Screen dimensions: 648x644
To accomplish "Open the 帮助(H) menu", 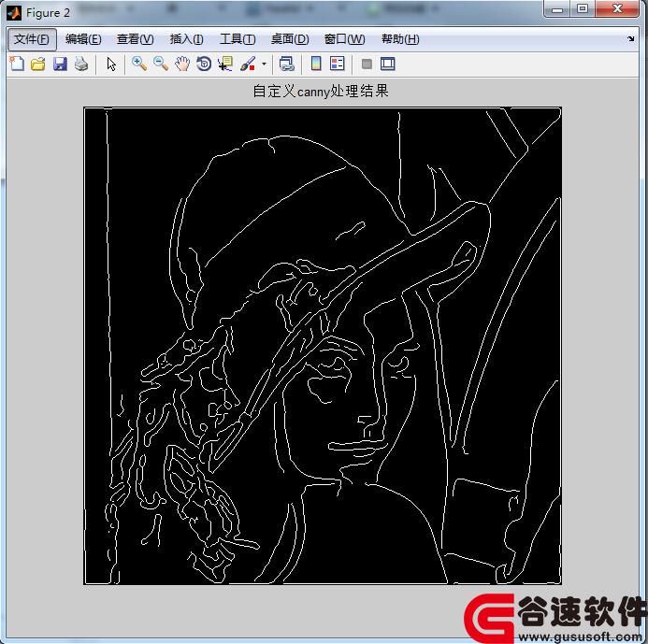I will pyautogui.click(x=400, y=39).
